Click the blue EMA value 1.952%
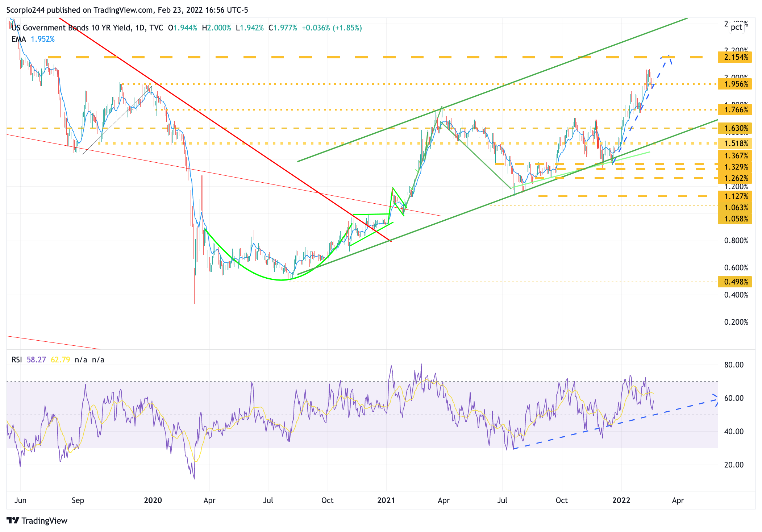 point(43,39)
